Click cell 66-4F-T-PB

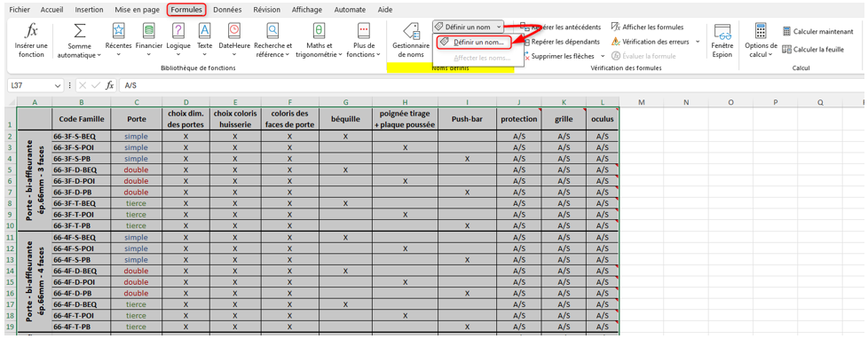[81, 327]
